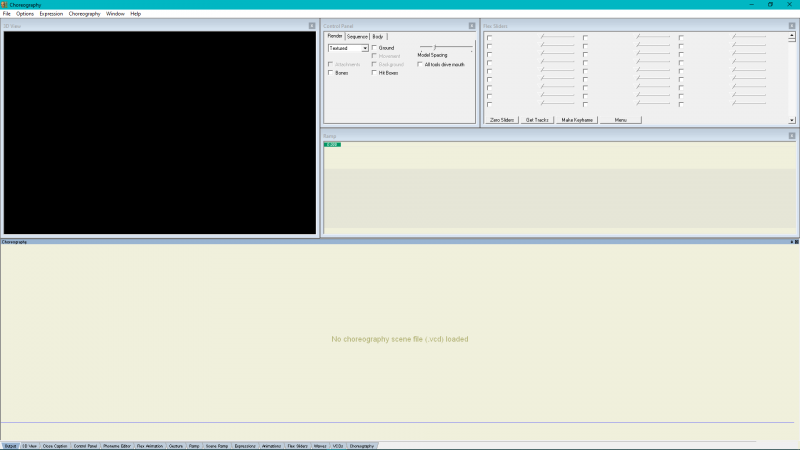Select the Expressions bottom tab
Viewport: 800px width, 450px height.
pyautogui.click(x=245, y=446)
